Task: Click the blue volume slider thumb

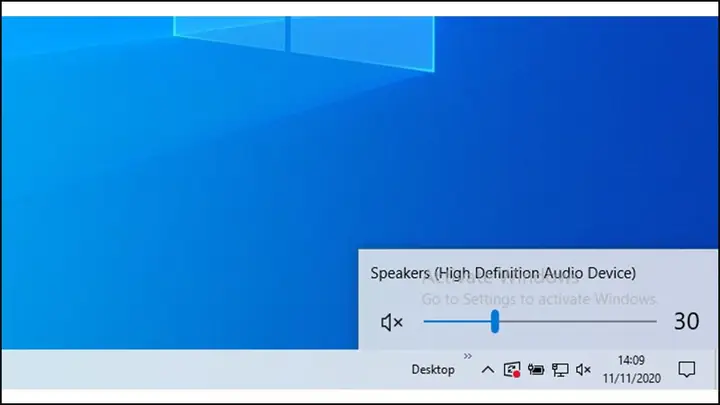Action: [x=495, y=321]
